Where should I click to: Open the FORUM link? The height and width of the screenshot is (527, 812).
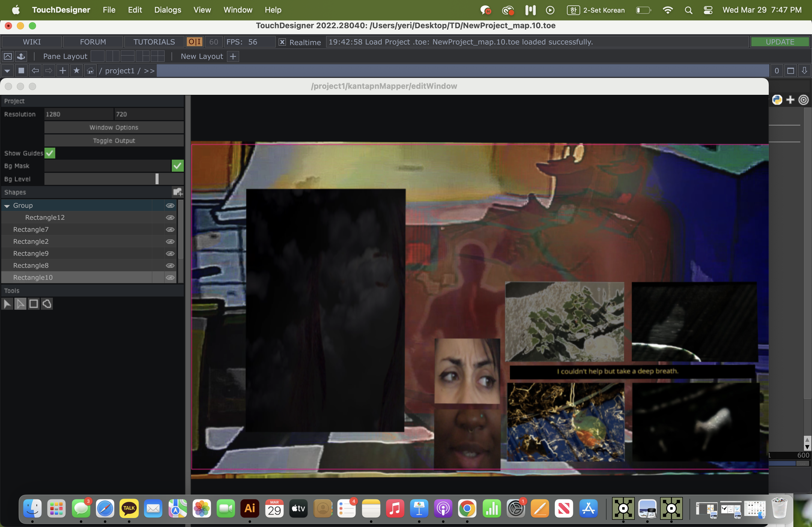coord(93,42)
